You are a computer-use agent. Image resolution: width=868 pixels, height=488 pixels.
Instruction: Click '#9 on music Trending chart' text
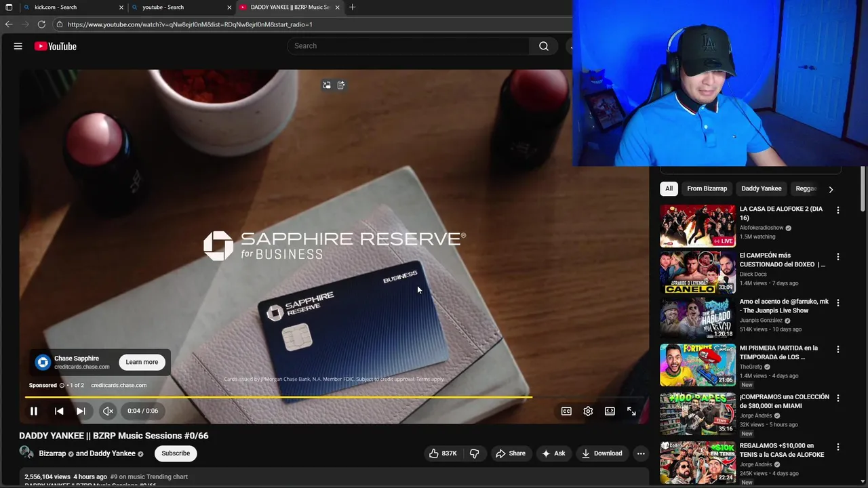[149, 477]
